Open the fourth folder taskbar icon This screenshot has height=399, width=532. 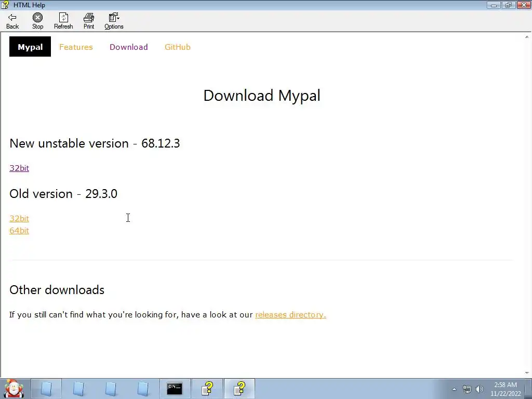[143, 389]
